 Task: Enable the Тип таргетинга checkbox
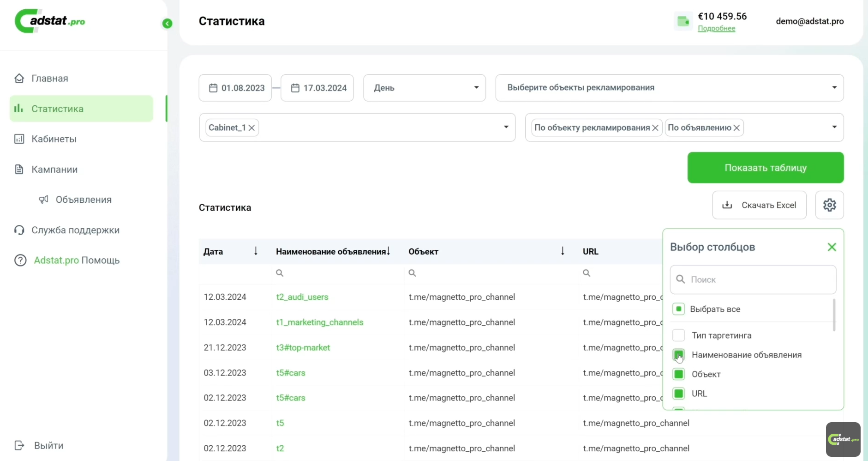678,335
